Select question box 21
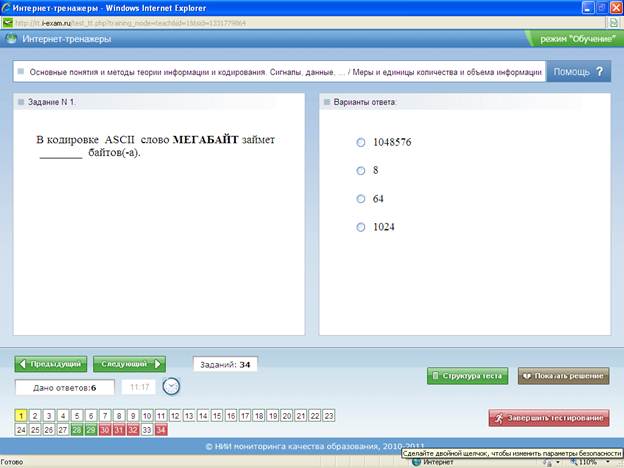This screenshot has width=624, height=468. [x=300, y=416]
